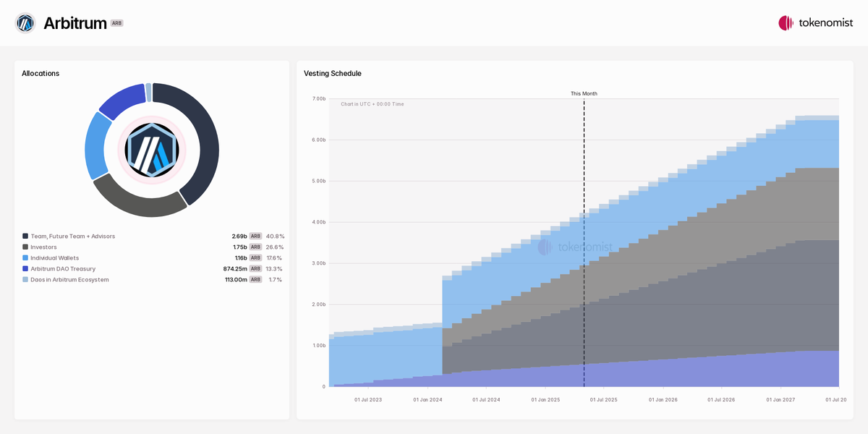Click the 01 Jan 2024 x-axis label
Screen dimensions: 868x434
click(427, 399)
